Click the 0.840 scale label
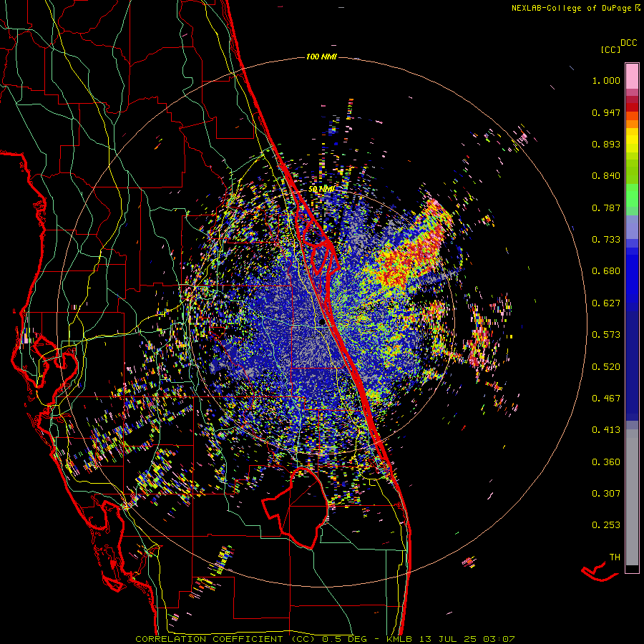The image size is (644, 644). 606,176
